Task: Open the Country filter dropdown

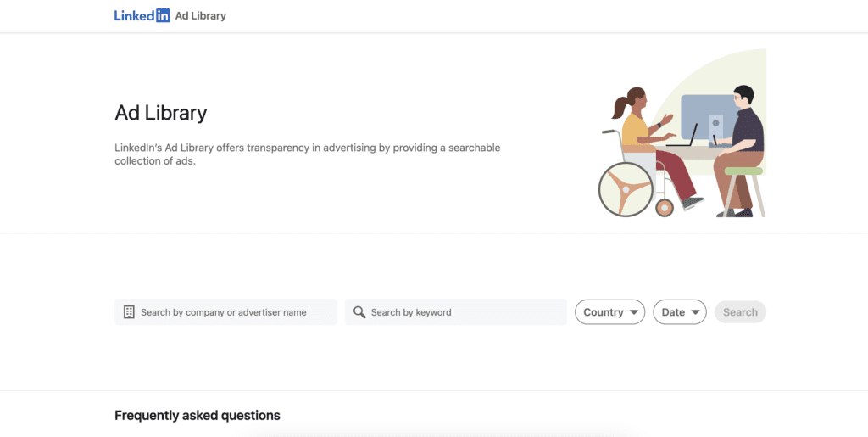Action: [x=610, y=311]
